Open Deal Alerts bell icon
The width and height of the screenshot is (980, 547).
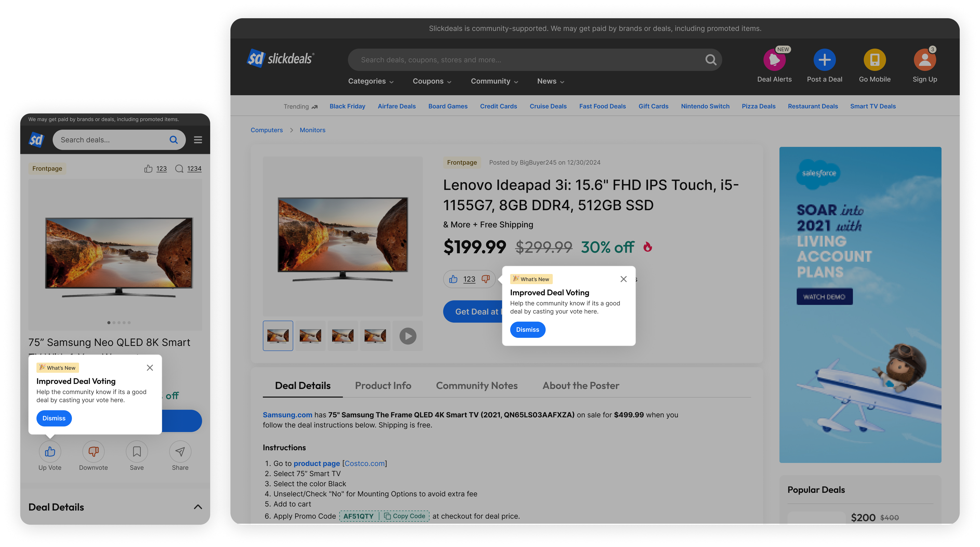click(774, 60)
